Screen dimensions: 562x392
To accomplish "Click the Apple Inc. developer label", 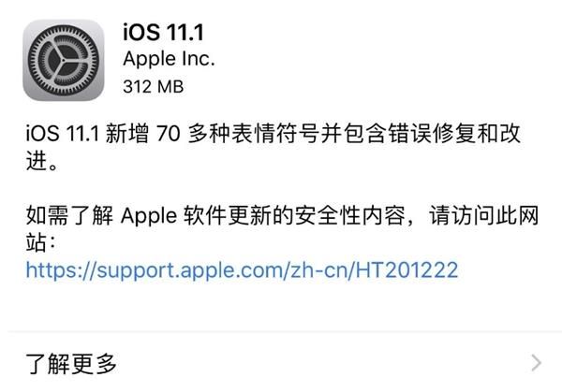I will tap(169, 59).
